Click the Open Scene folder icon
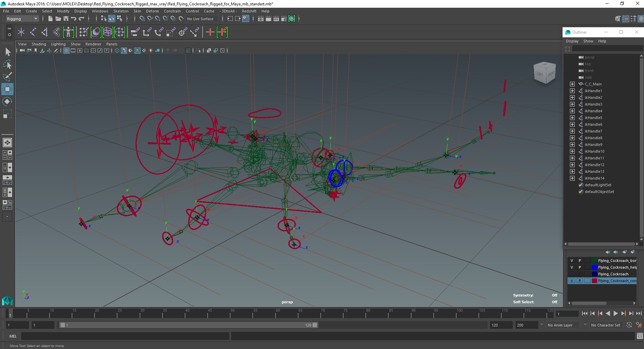This screenshot has height=349, width=644. tap(58, 19)
